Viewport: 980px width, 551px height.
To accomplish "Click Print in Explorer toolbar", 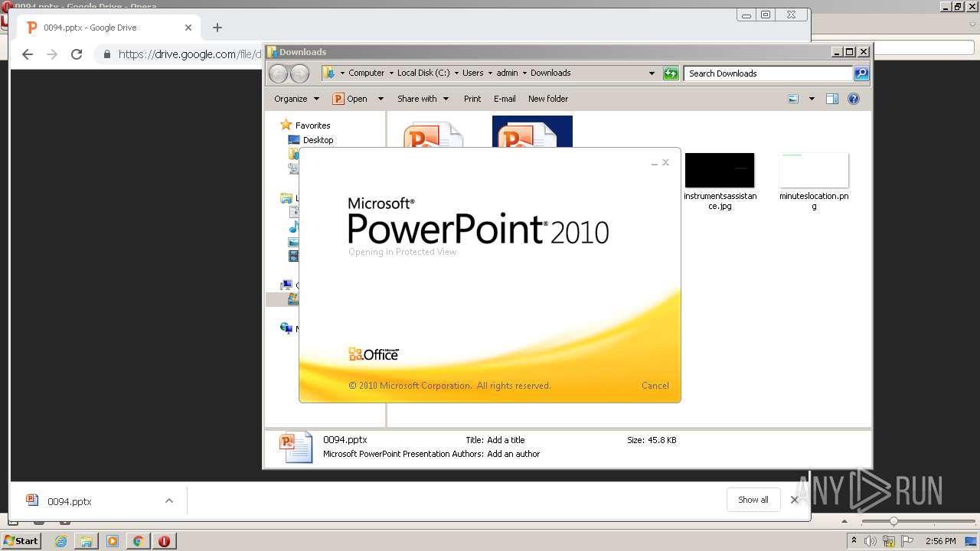I will (x=472, y=99).
